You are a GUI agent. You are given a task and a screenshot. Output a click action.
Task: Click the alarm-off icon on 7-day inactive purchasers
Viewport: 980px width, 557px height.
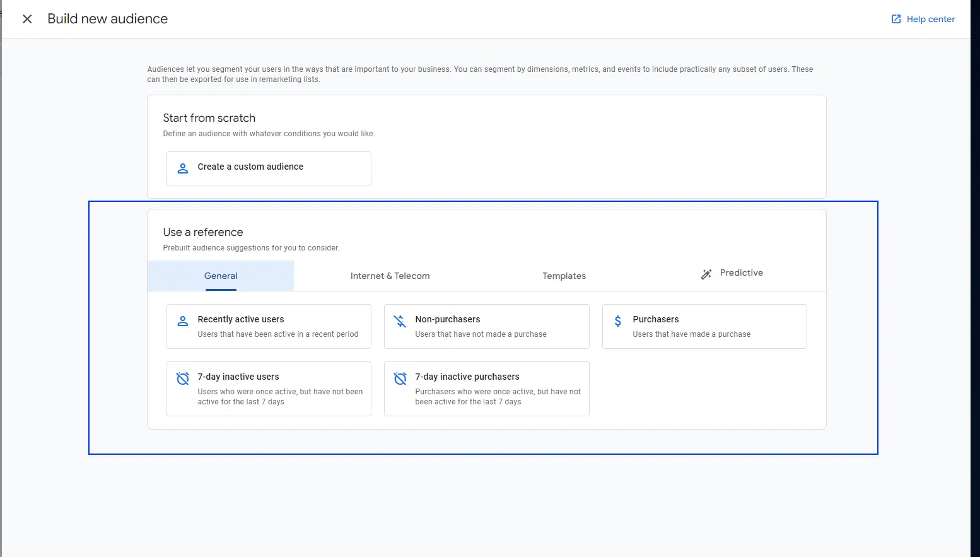tap(400, 378)
